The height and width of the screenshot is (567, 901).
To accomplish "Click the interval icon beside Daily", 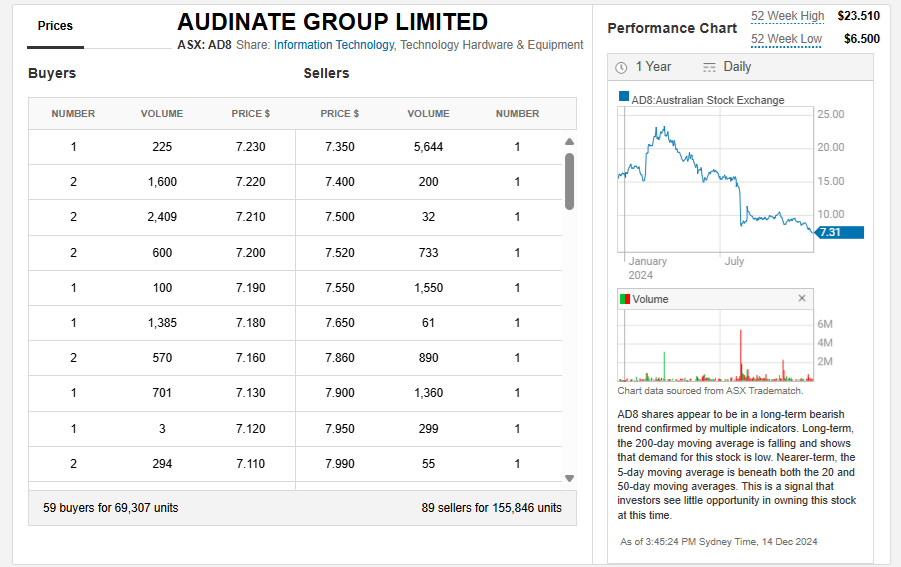I will point(709,67).
